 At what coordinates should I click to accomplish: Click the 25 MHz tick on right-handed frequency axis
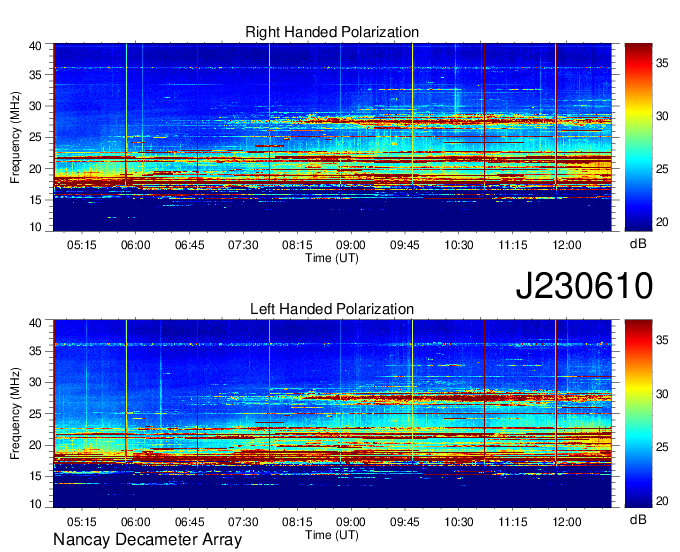(x=36, y=137)
